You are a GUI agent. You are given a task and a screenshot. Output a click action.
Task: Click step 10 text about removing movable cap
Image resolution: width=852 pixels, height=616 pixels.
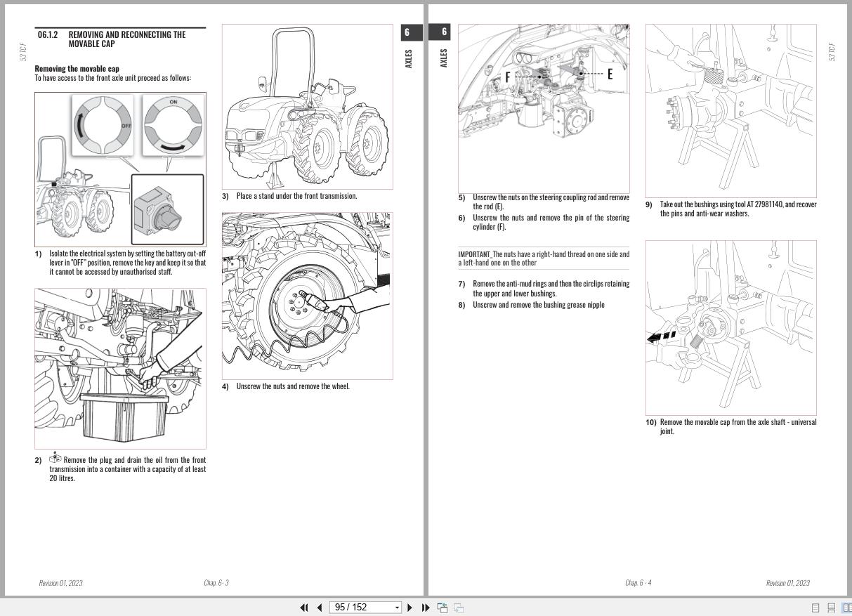click(738, 426)
